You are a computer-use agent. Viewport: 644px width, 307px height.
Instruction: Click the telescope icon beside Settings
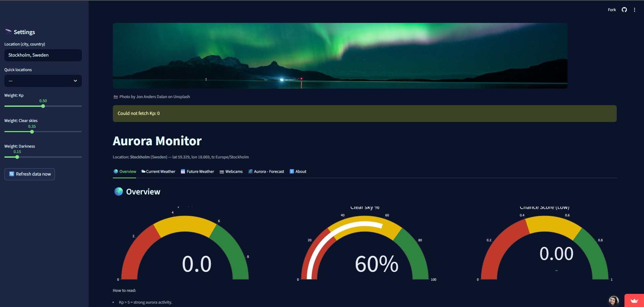pyautogui.click(x=8, y=32)
